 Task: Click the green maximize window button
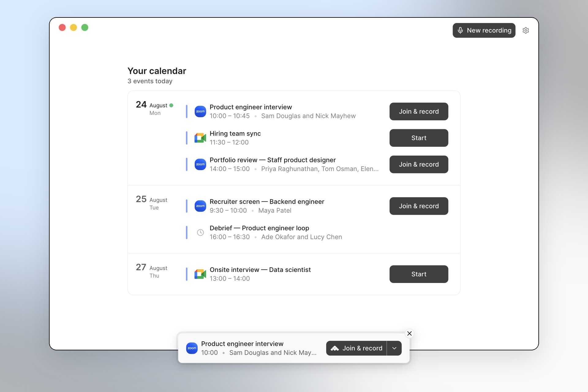(x=85, y=28)
